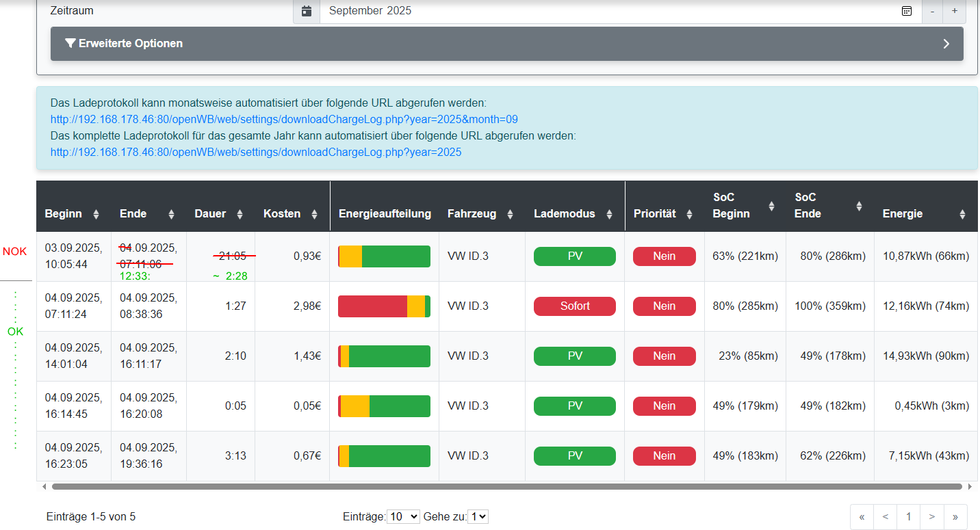Viewport: 980px width, 530px height.
Task: Click PV badge in the 0,93€ row
Action: pos(575,256)
